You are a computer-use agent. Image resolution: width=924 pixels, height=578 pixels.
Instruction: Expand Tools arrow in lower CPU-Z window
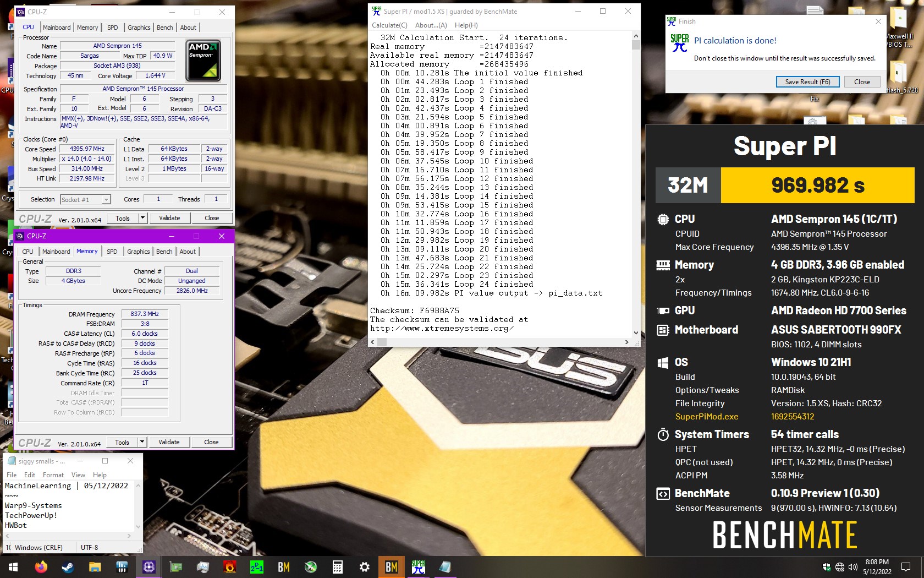coord(142,442)
